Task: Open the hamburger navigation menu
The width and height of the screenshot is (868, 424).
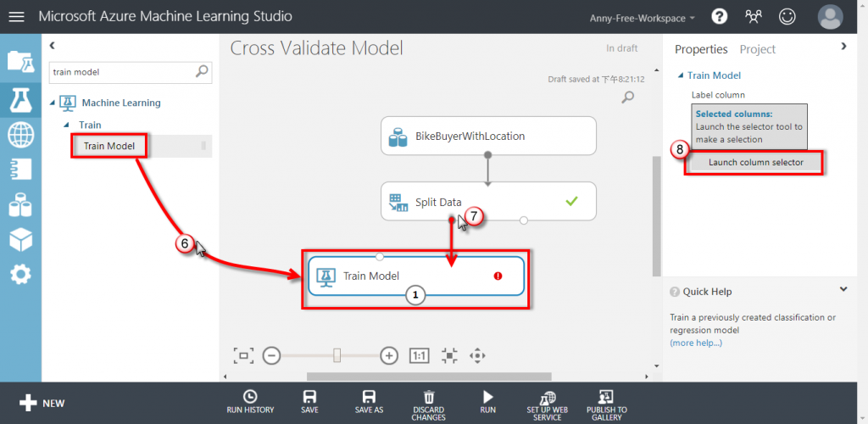Action: coord(17,17)
